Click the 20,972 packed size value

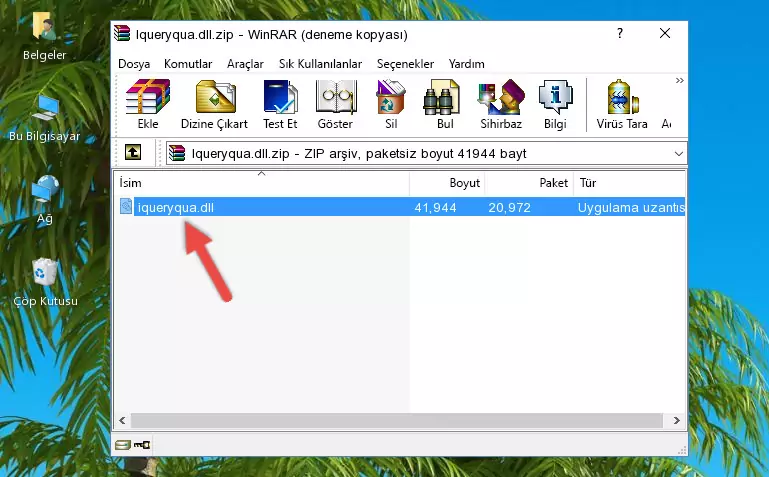pyautogui.click(x=510, y=207)
